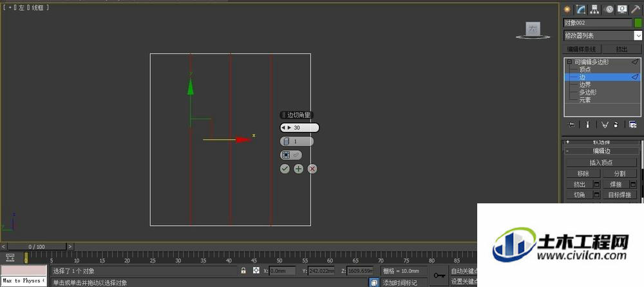Viewport: 644px width, 287px height.
Task: Collapse the 可编辑多边形 stack entry
Action: click(569, 62)
